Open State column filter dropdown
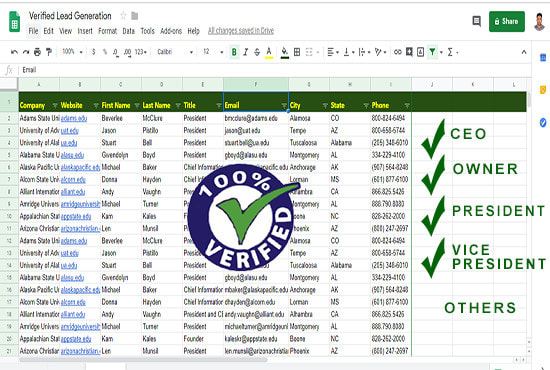This screenshot has height=370, width=550. point(366,106)
